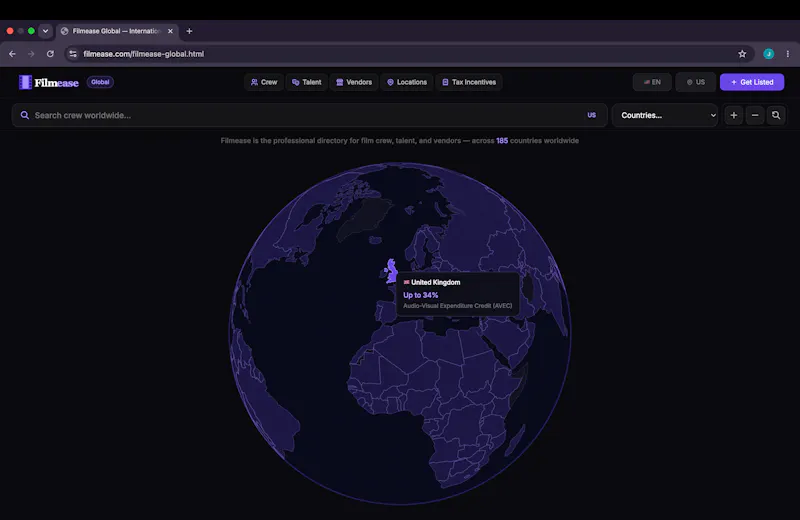Viewport: 800px width, 520px height.
Task: Click the Get Listed button
Action: click(752, 82)
